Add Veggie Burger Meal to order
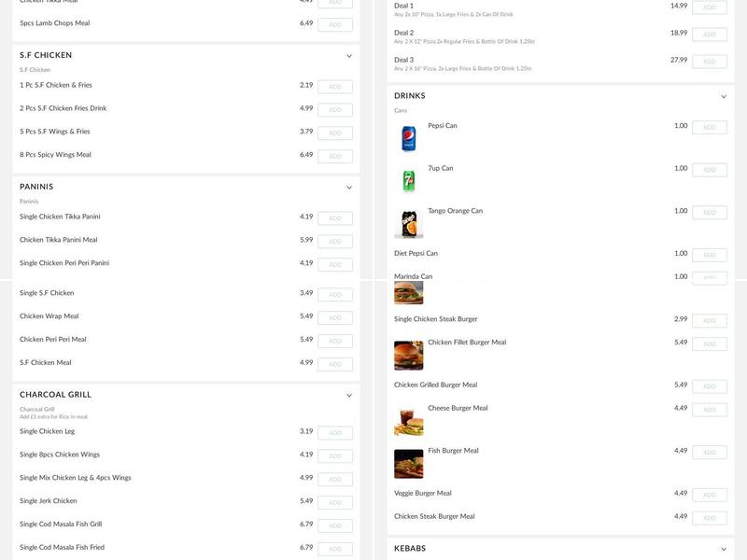This screenshot has width=747, height=560. tap(710, 495)
